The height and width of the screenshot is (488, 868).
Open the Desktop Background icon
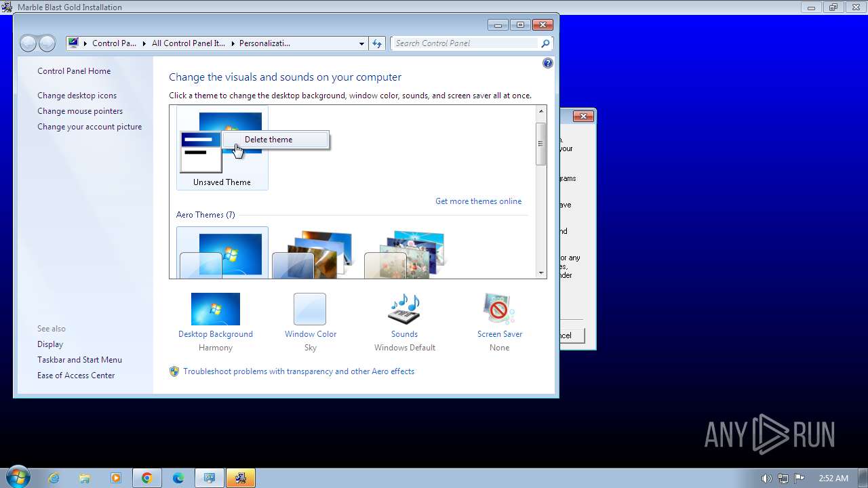pyautogui.click(x=216, y=309)
